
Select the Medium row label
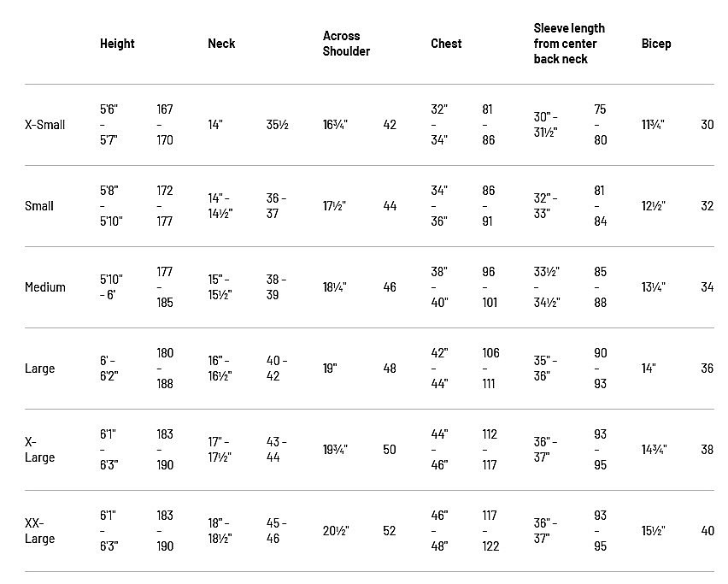[x=45, y=287]
